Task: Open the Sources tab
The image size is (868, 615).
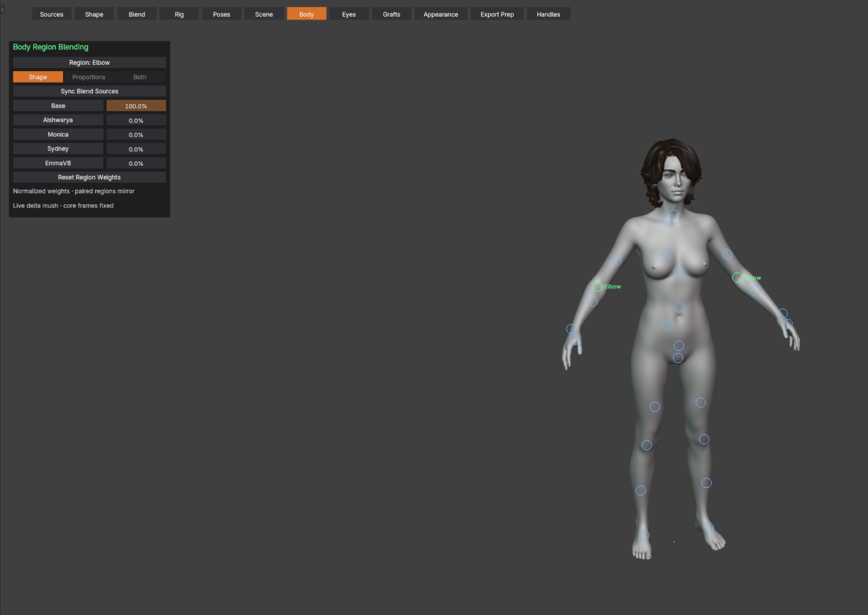Action: tap(52, 14)
